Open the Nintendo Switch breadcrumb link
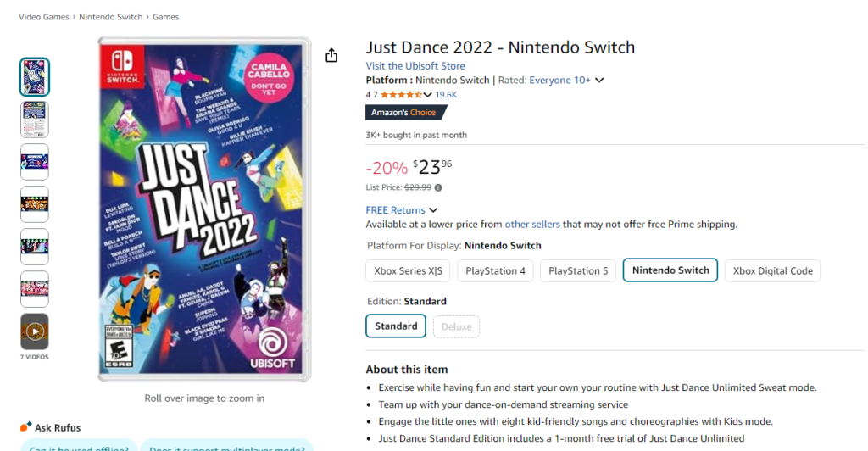Image resolution: width=868 pixels, height=451 pixels. pyautogui.click(x=109, y=17)
